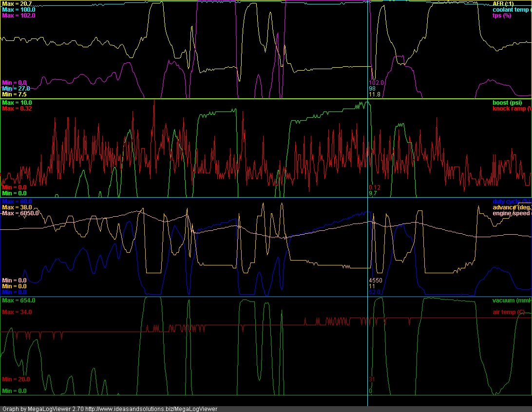Select the 'knock ramp' legend label
Image resolution: width=532 pixels, height=412 pixels.
[512, 109]
